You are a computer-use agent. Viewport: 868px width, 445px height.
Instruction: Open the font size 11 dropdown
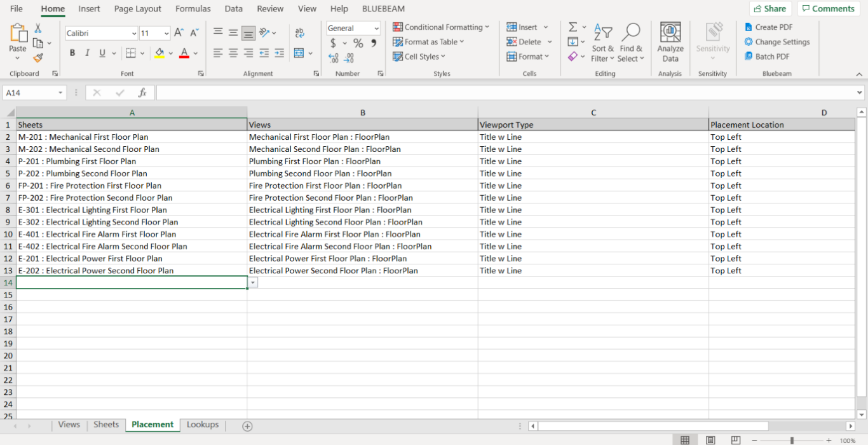pyautogui.click(x=167, y=34)
